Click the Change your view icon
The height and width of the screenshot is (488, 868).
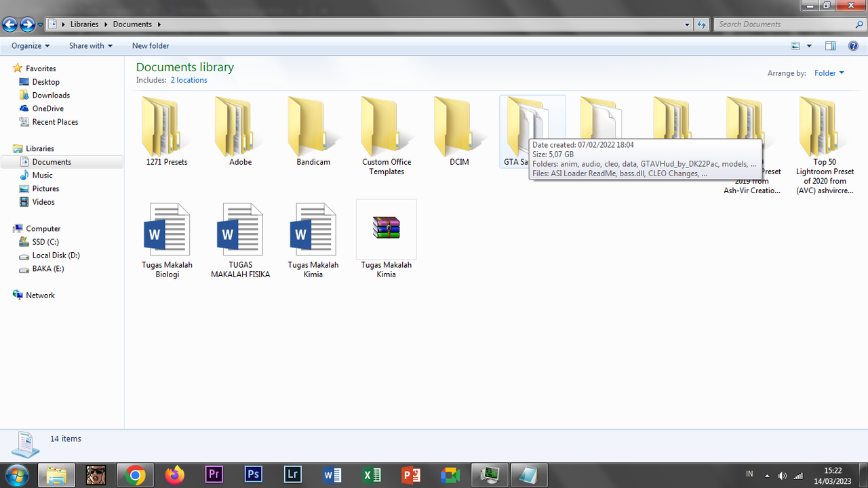[x=795, y=46]
